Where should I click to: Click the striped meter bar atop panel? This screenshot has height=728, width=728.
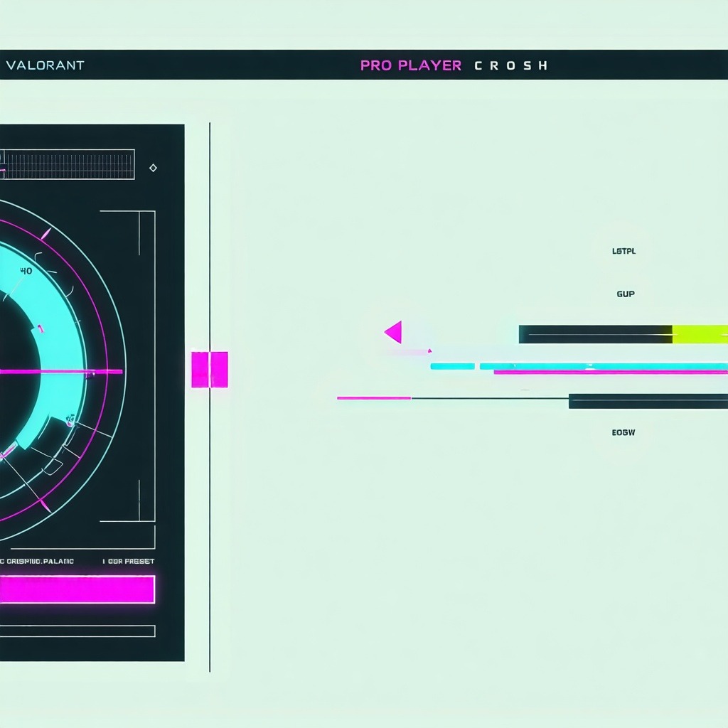68,164
